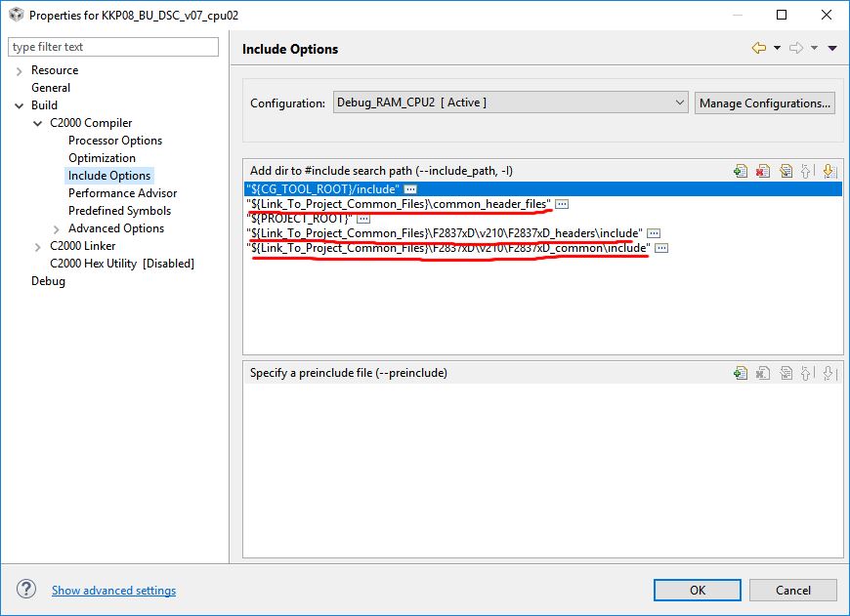850x616 pixels.
Task: Click the help question mark icon
Action: point(26,590)
